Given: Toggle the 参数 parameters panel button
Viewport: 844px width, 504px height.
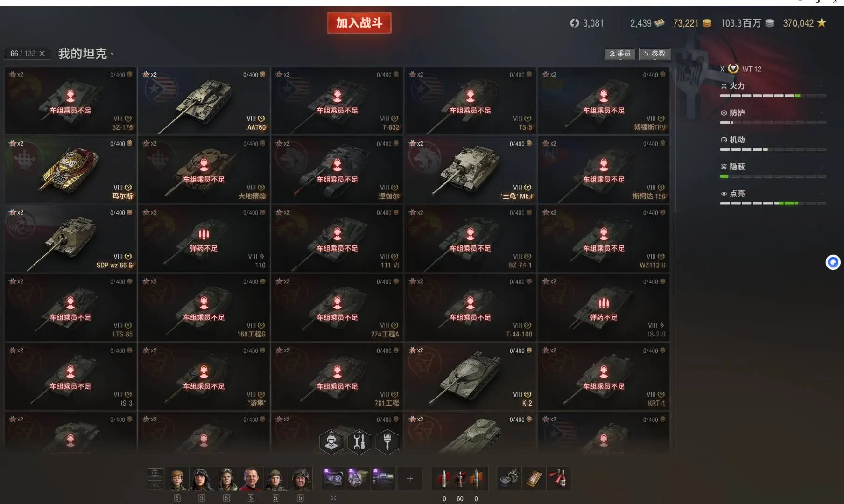Looking at the screenshot, I should pyautogui.click(x=654, y=54).
